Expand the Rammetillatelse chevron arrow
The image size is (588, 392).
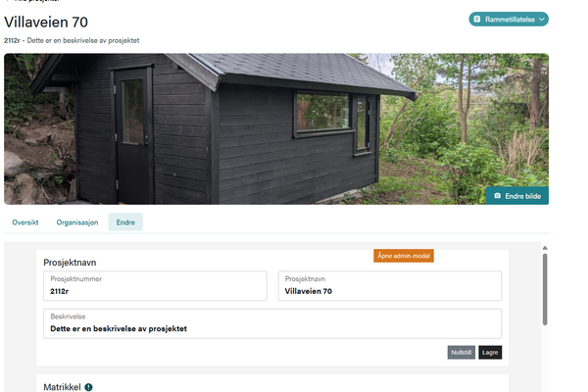click(542, 20)
